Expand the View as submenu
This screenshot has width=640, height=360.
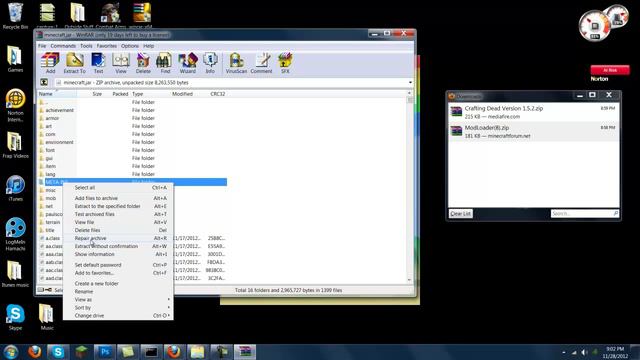(118, 300)
